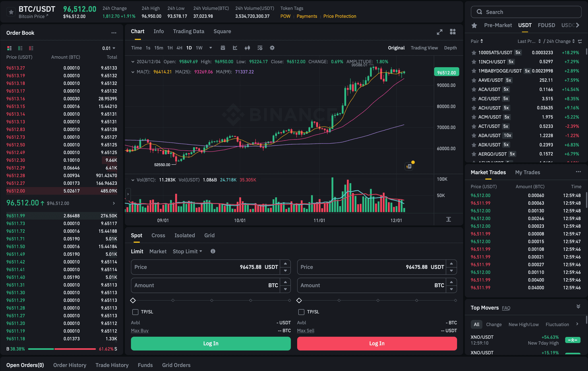Expand the chart to fullscreen
This screenshot has height=371, width=588.
click(x=440, y=32)
